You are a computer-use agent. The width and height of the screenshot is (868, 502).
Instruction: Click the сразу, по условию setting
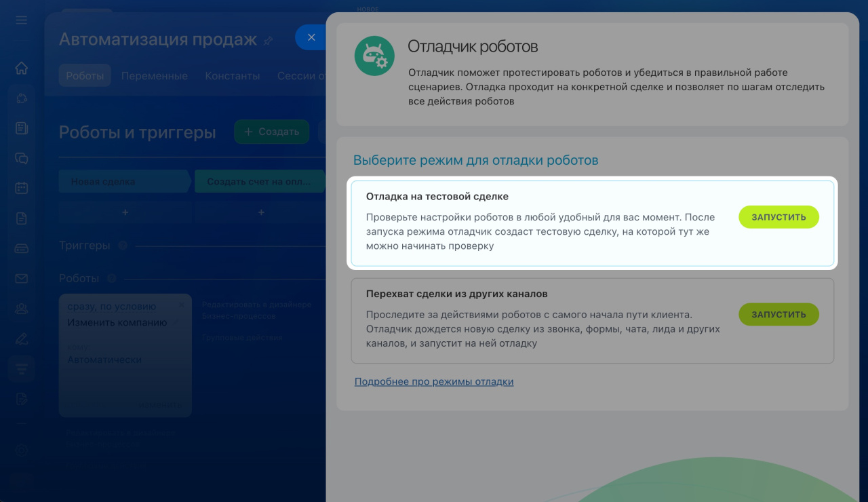pos(111,306)
